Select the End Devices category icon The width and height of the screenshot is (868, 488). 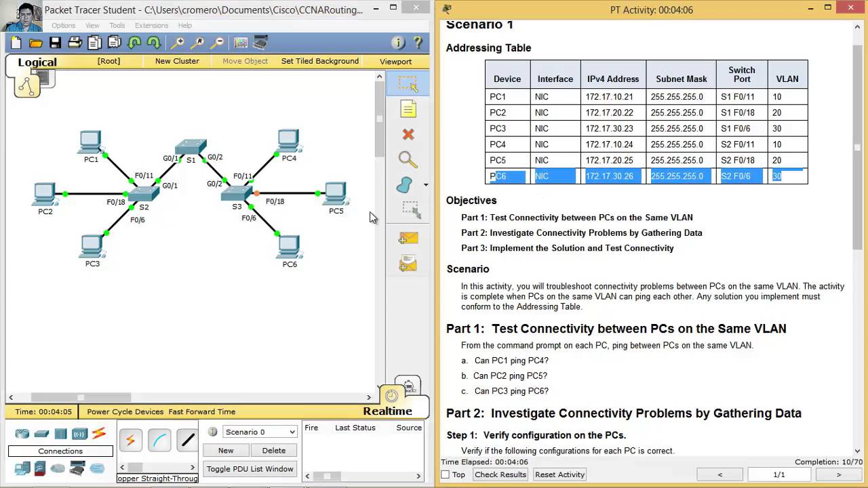coord(22,468)
